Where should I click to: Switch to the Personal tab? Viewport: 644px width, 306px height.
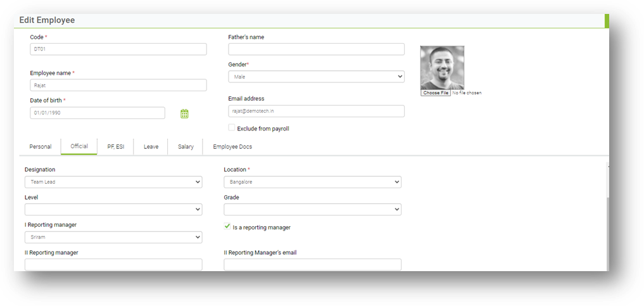pos(41,146)
